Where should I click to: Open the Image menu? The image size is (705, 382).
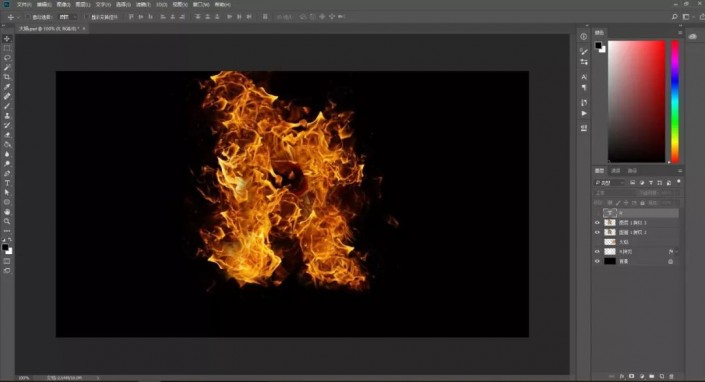pos(63,4)
